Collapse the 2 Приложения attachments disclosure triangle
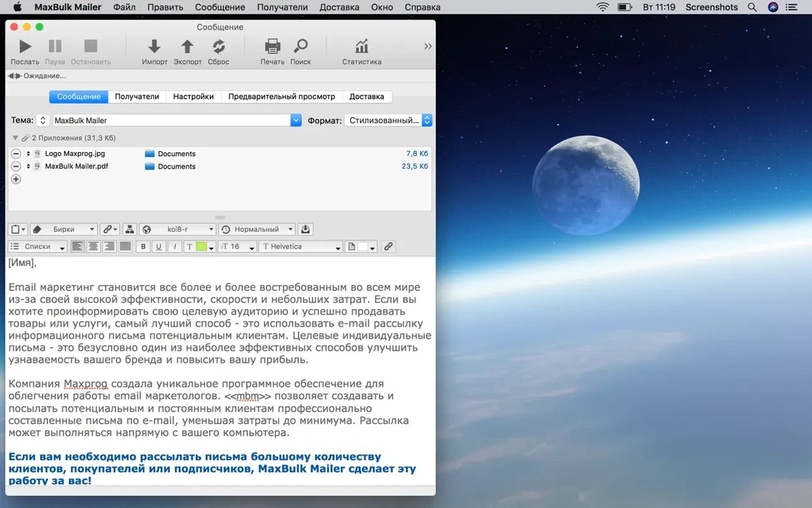Screen dimensions: 812x508 point(15,137)
